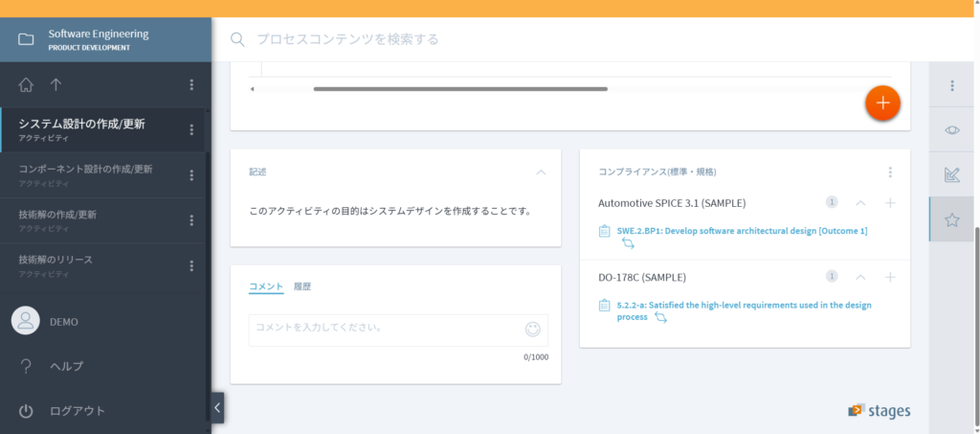Collapse the sidebar with arrow handle
Screen dimensions: 980x434
coord(217,408)
